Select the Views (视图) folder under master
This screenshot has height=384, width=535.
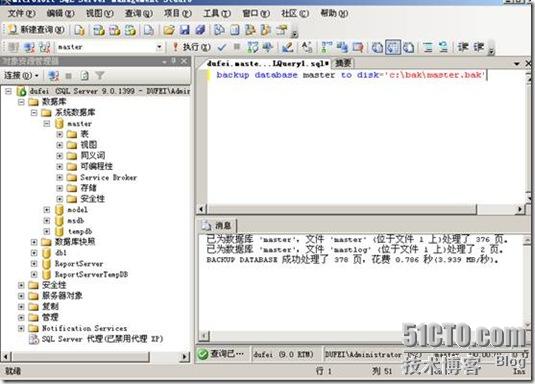[89, 145]
